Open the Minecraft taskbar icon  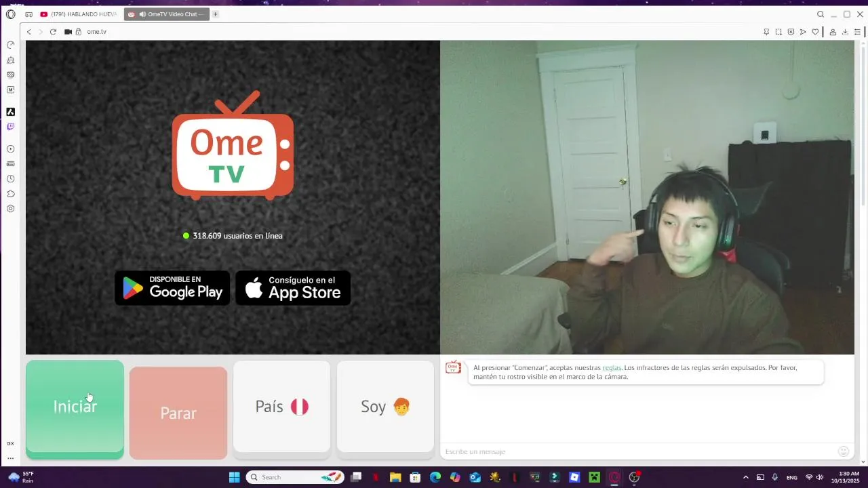click(x=595, y=477)
